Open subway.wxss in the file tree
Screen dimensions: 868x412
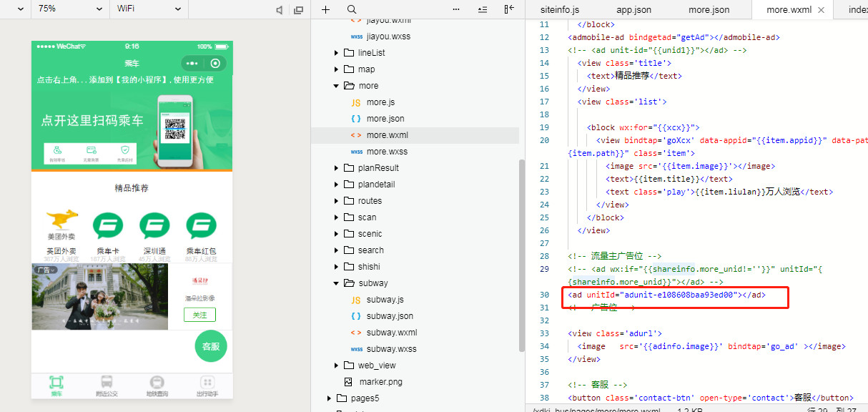pyautogui.click(x=391, y=349)
